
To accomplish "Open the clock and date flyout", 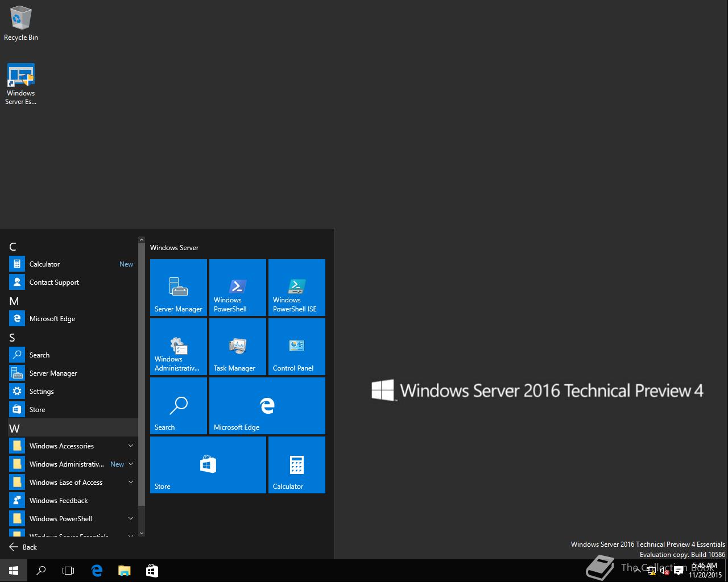I will pyautogui.click(x=705, y=571).
